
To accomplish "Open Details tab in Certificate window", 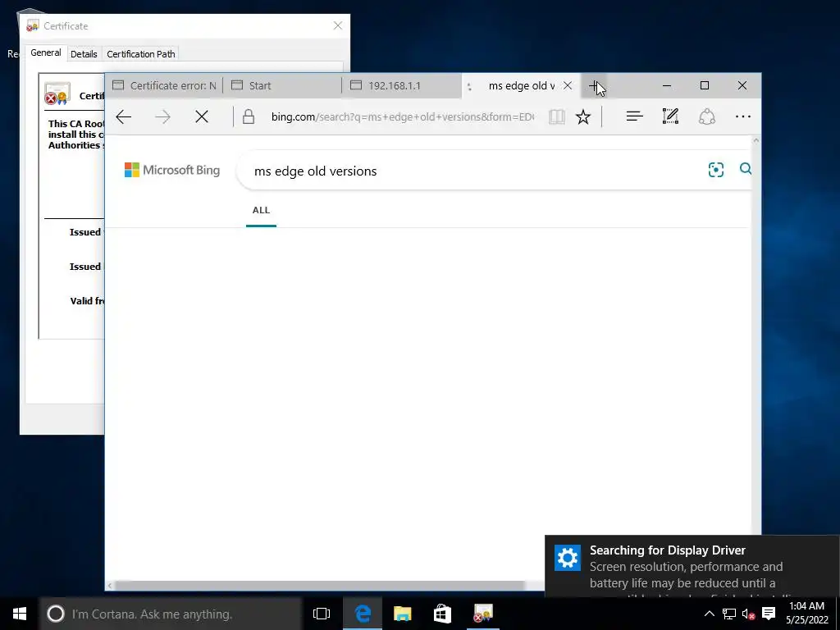I will (84, 54).
